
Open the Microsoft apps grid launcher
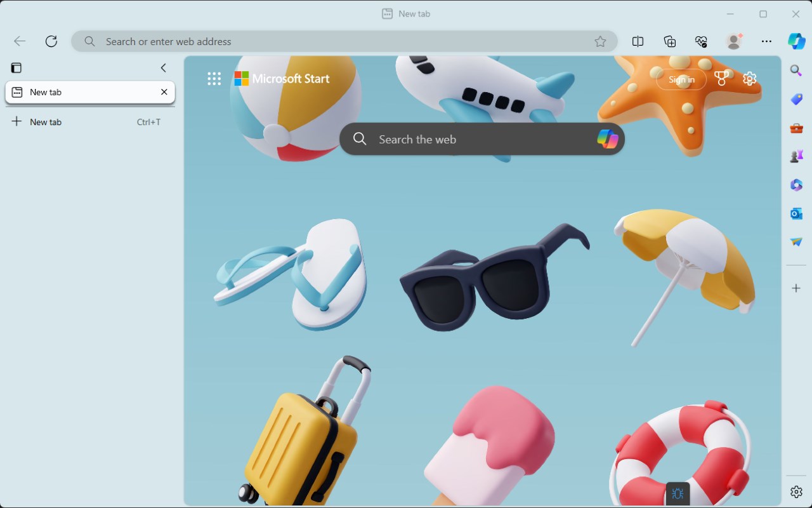pos(214,79)
